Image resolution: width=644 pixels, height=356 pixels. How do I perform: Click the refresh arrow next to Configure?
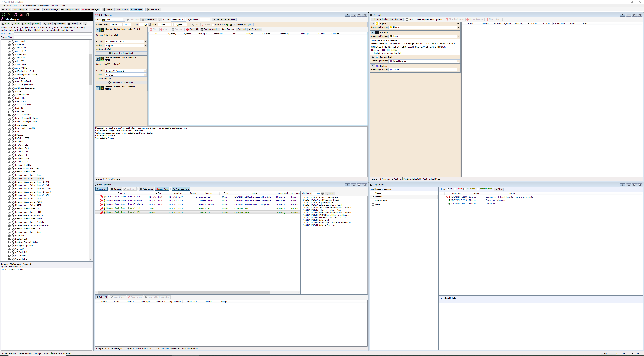coord(160,20)
